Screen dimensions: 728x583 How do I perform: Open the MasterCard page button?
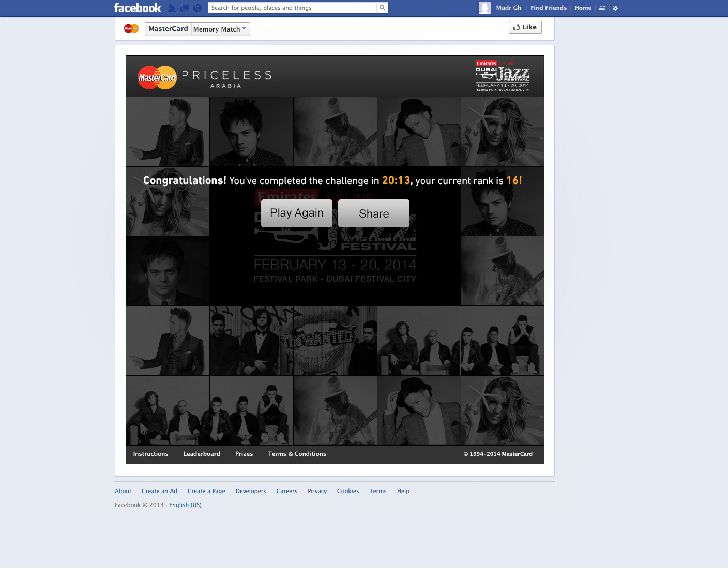tap(168, 29)
